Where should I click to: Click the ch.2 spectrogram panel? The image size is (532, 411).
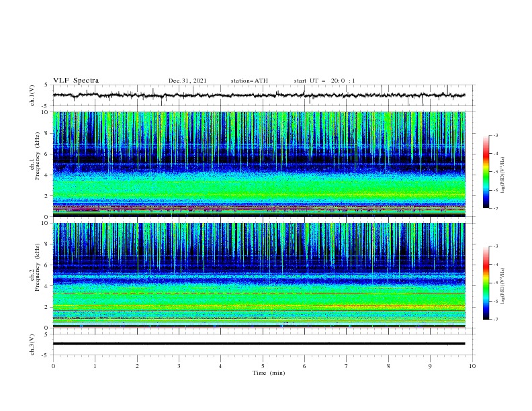point(259,275)
